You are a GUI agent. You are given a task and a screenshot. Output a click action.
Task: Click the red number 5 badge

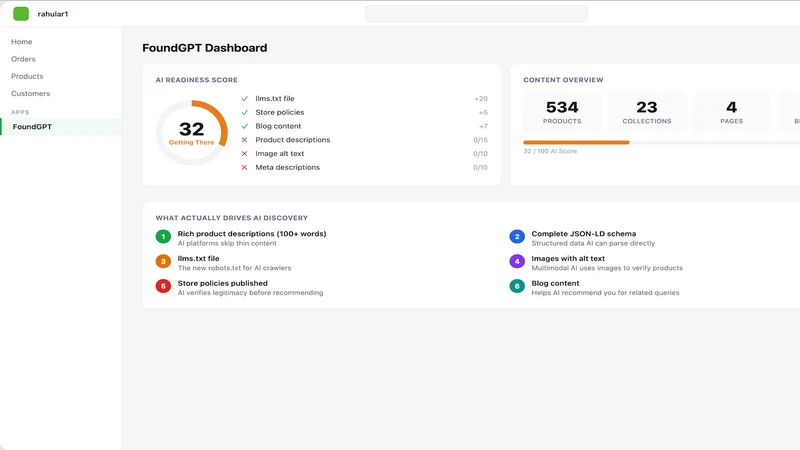163,286
